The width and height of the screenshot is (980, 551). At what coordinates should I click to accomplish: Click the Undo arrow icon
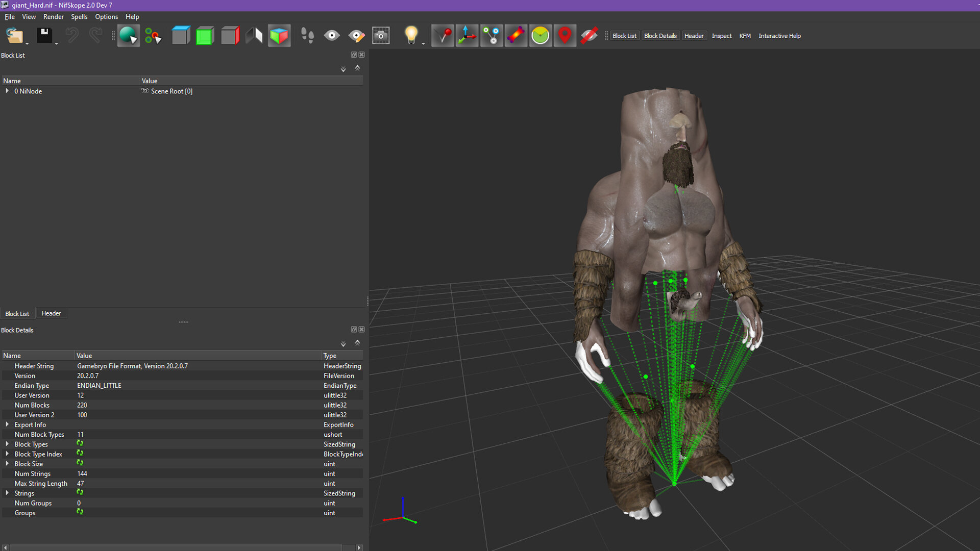click(x=72, y=36)
